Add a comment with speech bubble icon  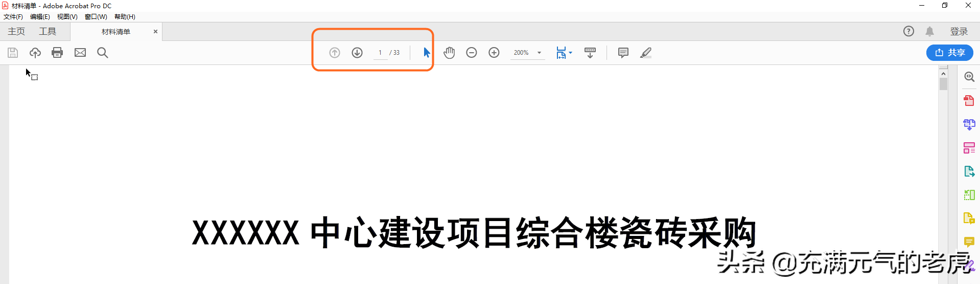(x=623, y=53)
